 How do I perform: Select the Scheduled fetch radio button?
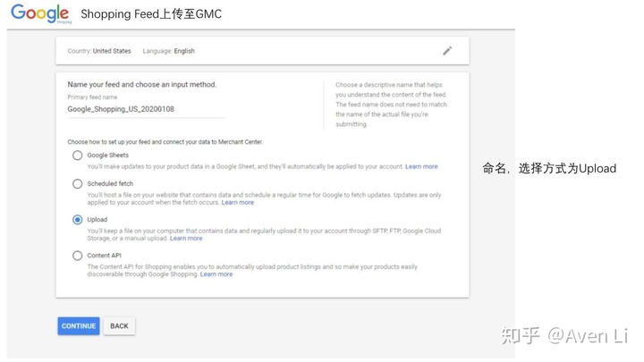tap(77, 184)
